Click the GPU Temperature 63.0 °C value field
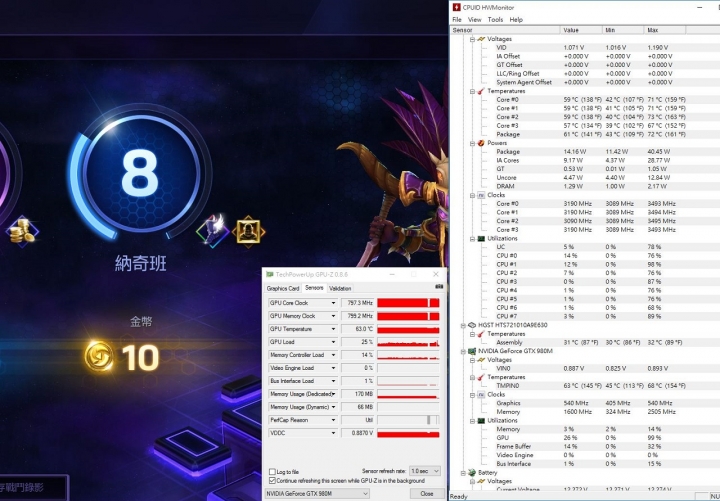This screenshot has width=720, height=501. coord(358,329)
